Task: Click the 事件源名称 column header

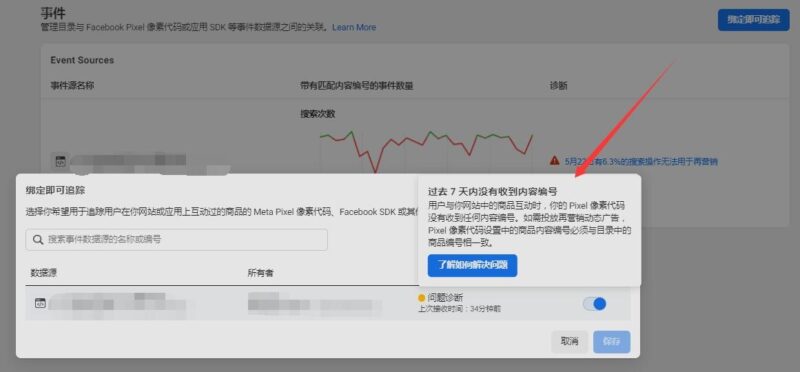Action: (72, 86)
